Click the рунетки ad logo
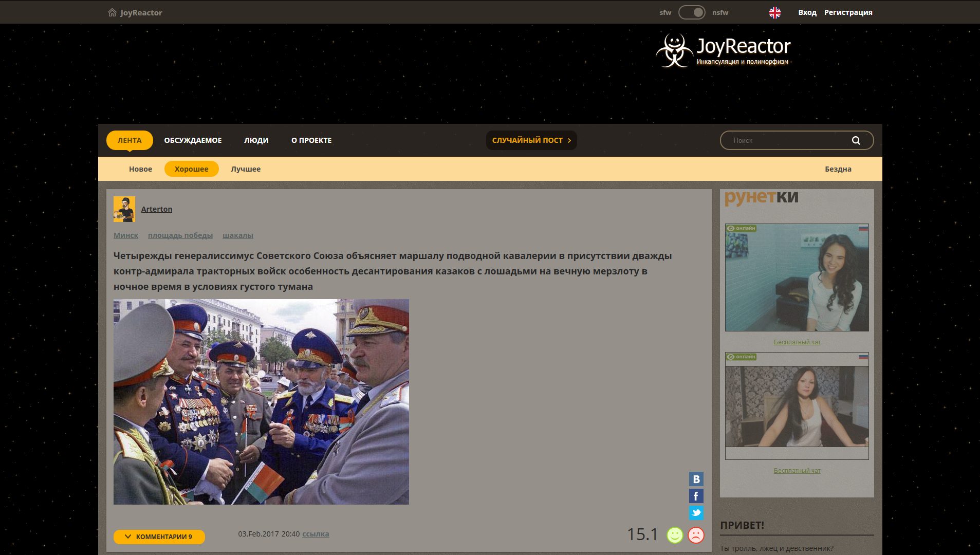The width and height of the screenshot is (980, 555). point(762,197)
